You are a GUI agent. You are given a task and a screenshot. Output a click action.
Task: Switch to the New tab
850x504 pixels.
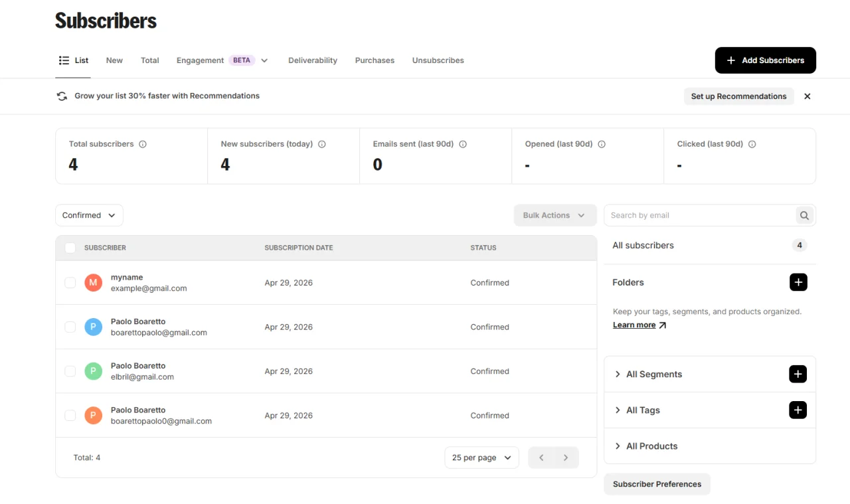(114, 60)
